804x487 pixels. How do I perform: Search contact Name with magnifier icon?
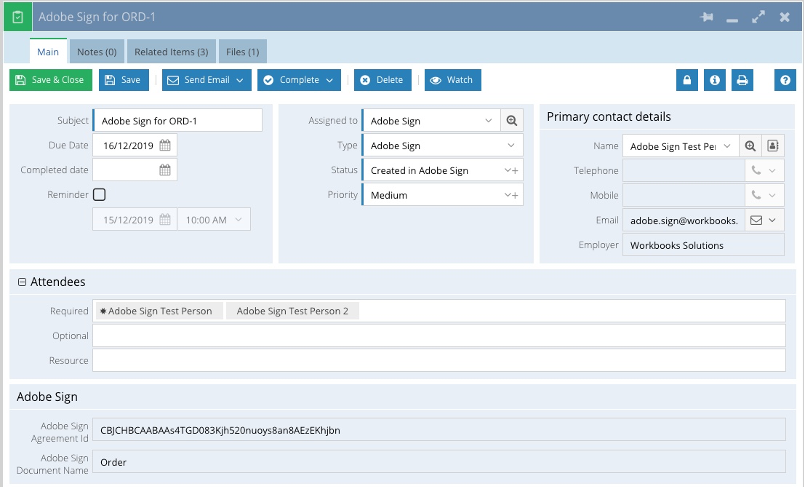(x=750, y=146)
